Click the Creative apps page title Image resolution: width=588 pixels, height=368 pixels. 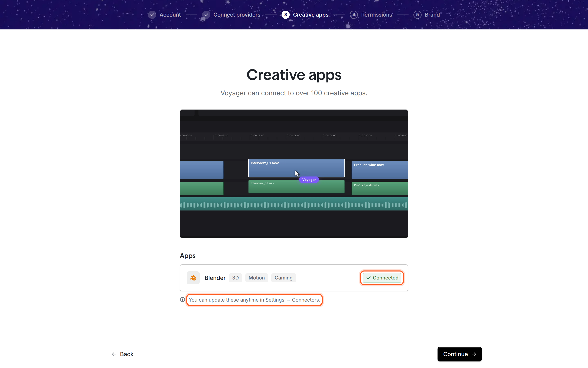294,75
